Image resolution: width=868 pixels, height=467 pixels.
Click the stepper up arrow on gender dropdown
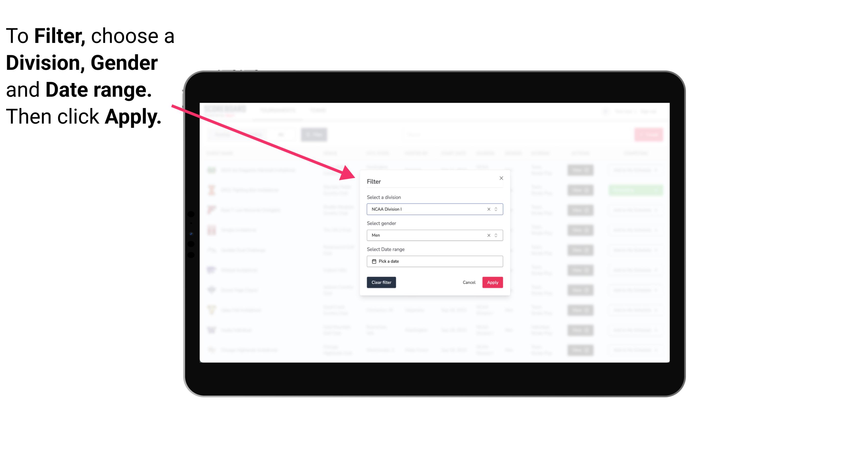(496, 234)
